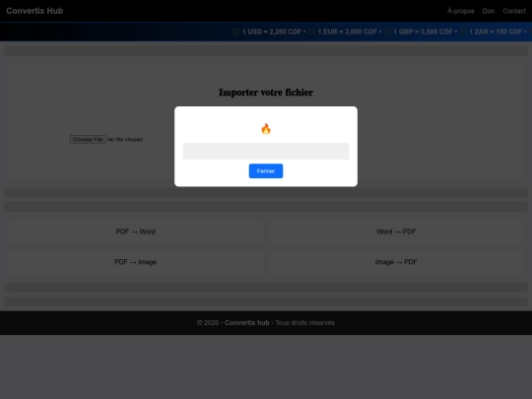Click the gray message field in the dialog

(x=266, y=151)
